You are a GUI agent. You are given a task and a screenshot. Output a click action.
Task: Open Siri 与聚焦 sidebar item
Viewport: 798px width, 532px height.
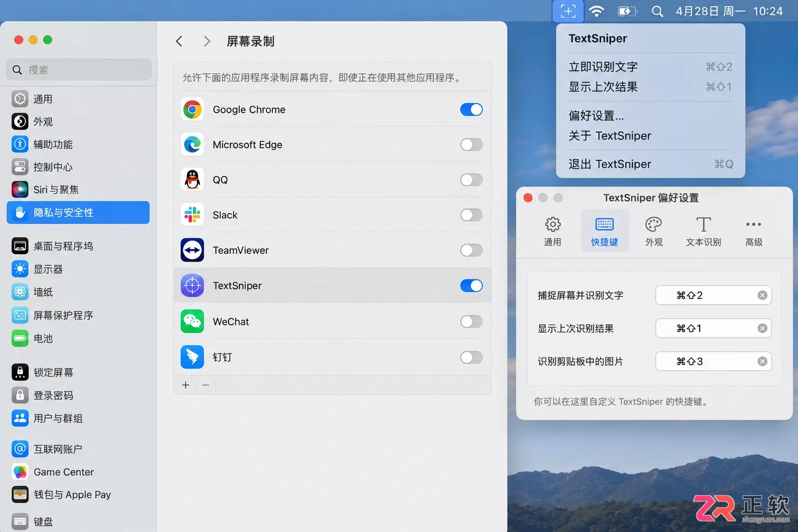tap(78, 190)
